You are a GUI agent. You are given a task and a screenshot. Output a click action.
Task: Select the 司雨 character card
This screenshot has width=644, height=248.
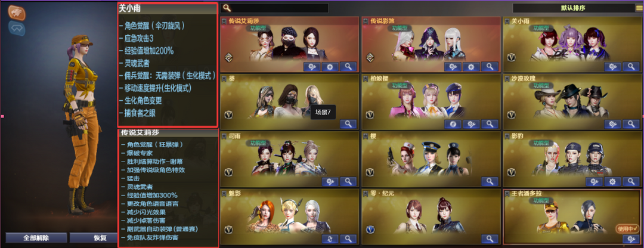(x=290, y=159)
